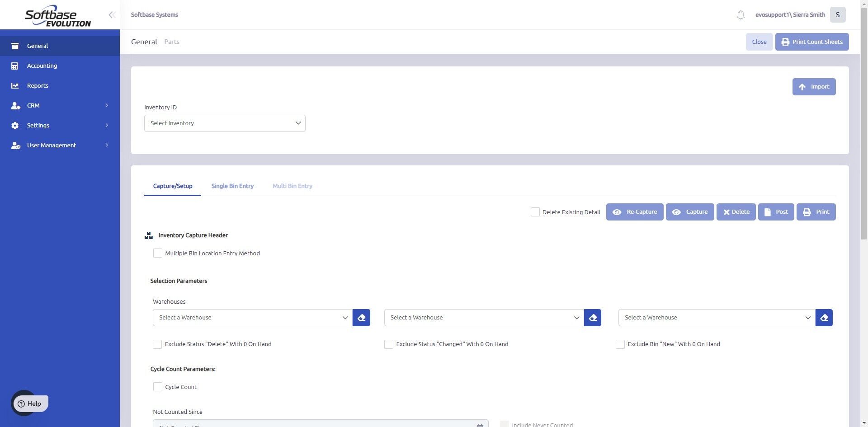The width and height of the screenshot is (868, 427).
Task: Open notifications bell icon
Action: pos(741,15)
